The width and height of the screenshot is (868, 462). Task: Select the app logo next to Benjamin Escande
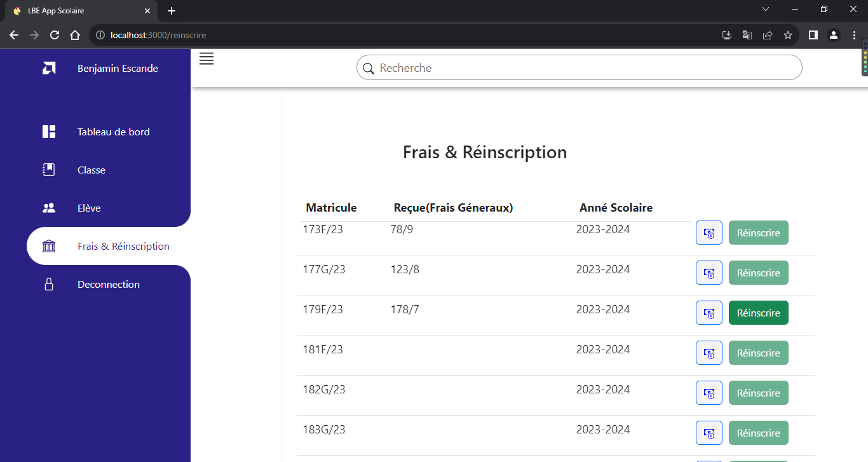tap(49, 68)
